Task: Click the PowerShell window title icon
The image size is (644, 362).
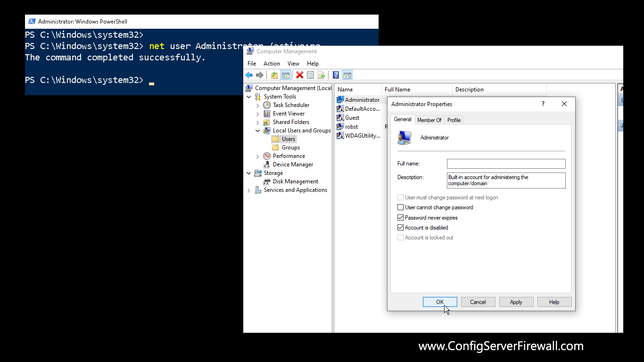Action: pos(32,21)
